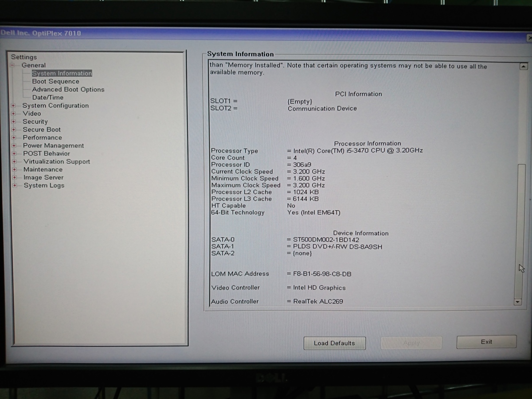532x399 pixels.
Task: Click the Video Controller Intel HD Graphics
Action: point(319,288)
